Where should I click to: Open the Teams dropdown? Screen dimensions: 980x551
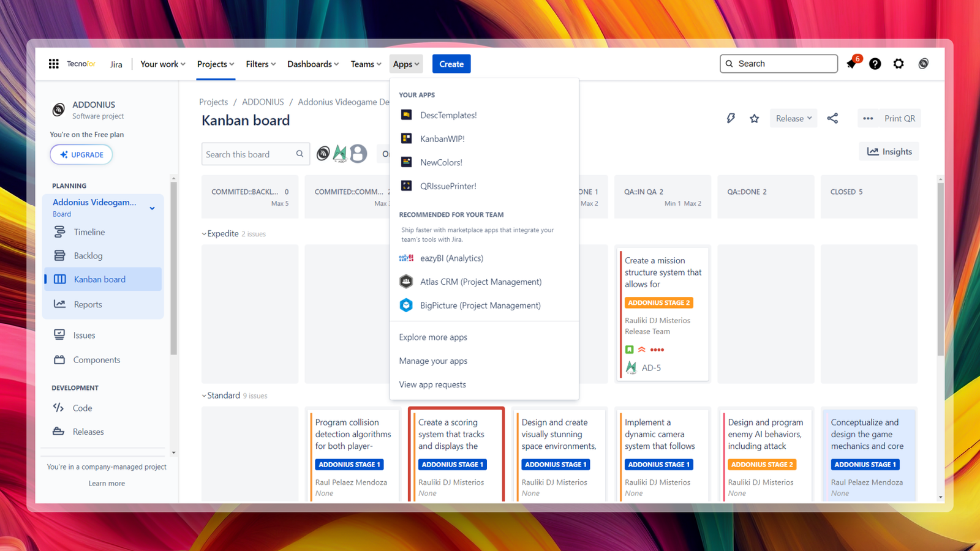point(366,64)
